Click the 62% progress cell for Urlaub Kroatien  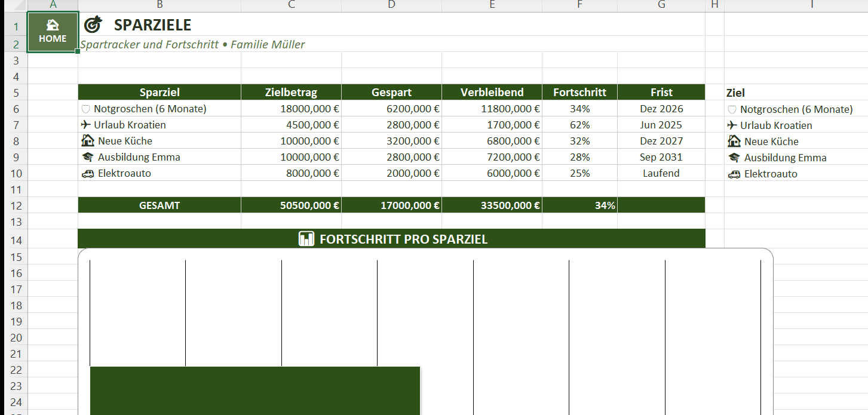(579, 125)
